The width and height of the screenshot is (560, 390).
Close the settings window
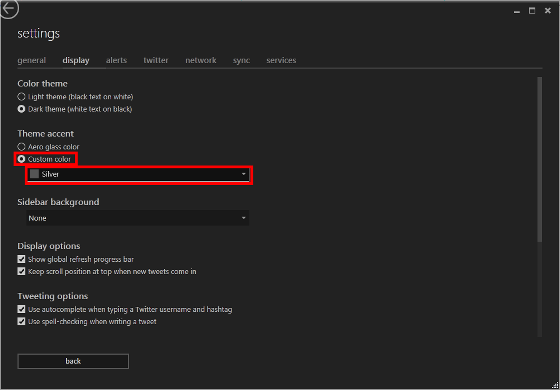coord(548,11)
